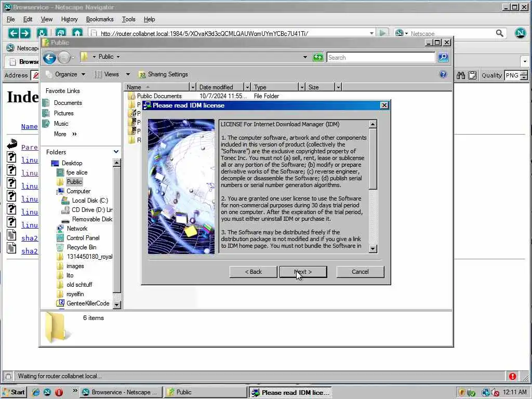Click Netscape home button
This screenshot has height=399, width=532.
77,33
